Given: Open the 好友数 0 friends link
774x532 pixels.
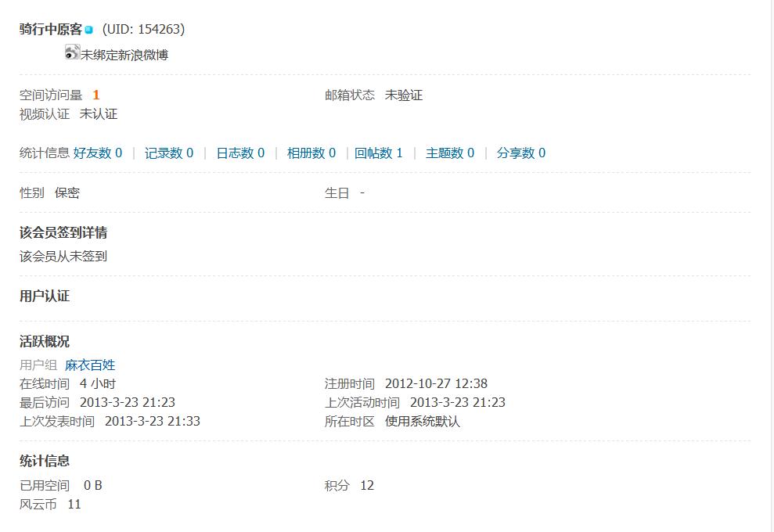Looking at the screenshot, I should [x=98, y=153].
